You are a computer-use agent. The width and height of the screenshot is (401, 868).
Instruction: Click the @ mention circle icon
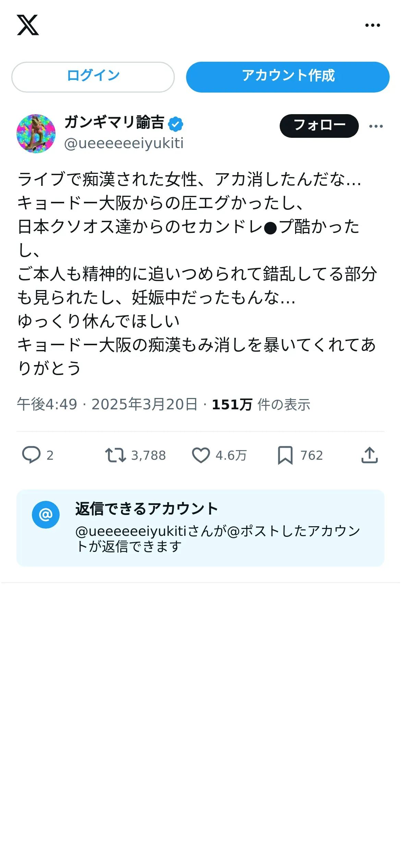(46, 515)
